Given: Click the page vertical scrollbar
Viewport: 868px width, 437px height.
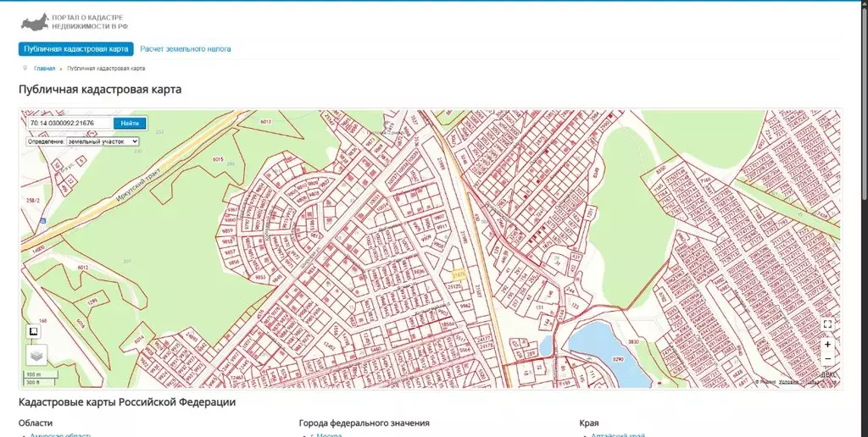Looking at the screenshot, I should (865, 105).
